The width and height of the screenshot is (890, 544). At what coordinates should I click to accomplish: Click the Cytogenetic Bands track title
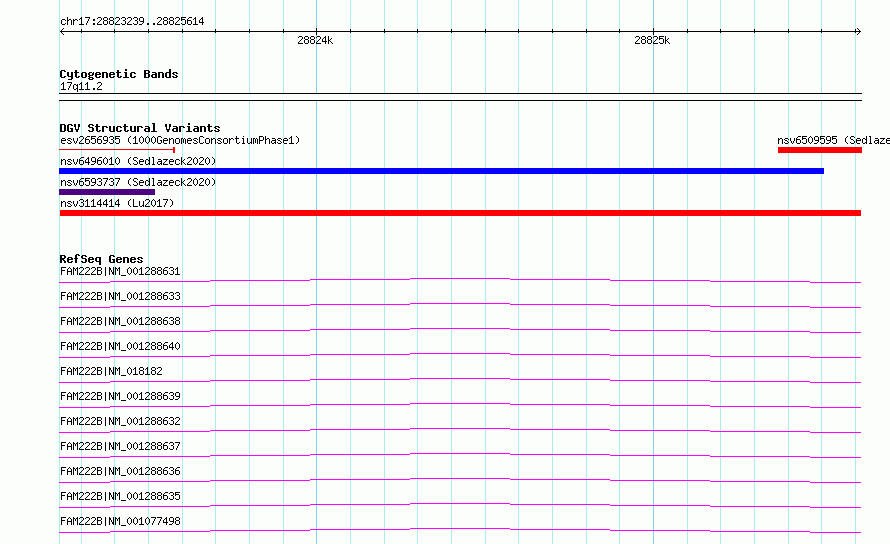119,74
